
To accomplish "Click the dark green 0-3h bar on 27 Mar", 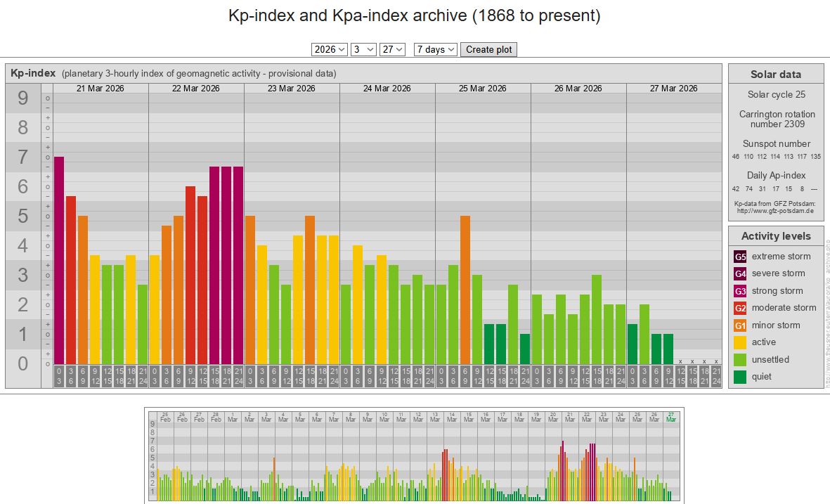I will [633, 344].
